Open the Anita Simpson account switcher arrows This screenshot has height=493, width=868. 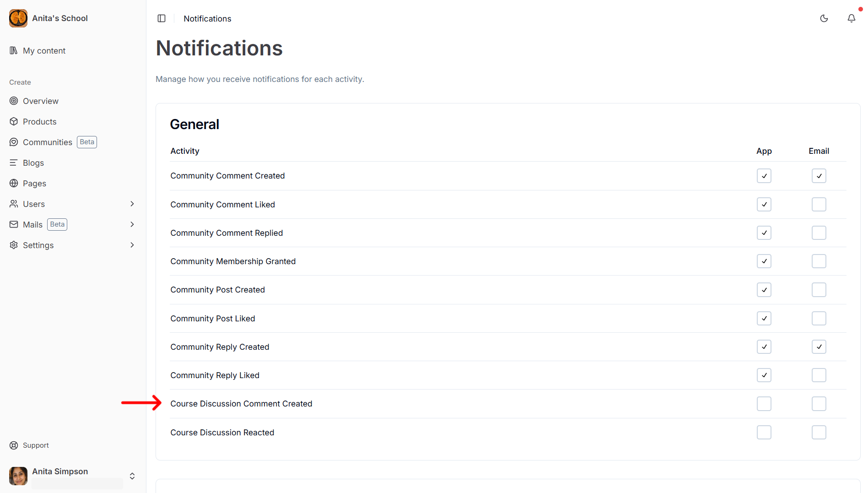pos(132,476)
